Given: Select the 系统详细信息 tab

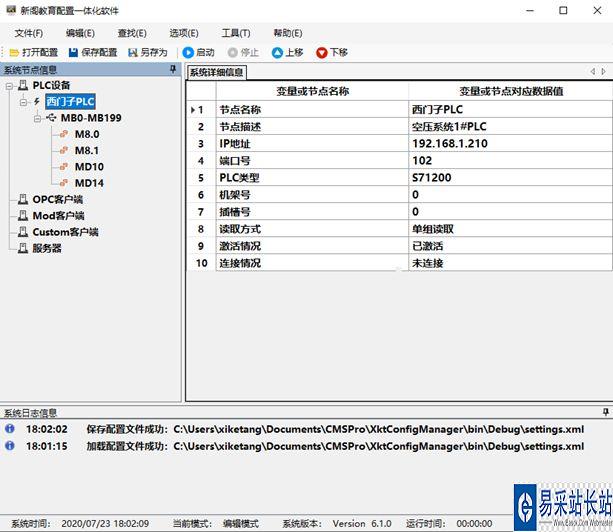Looking at the screenshot, I should tap(217, 72).
